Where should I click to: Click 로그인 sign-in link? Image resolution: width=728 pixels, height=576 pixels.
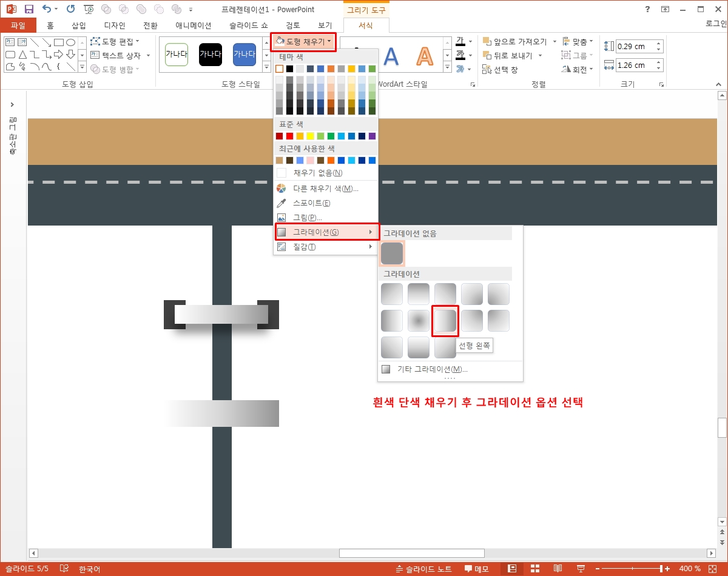(x=716, y=24)
